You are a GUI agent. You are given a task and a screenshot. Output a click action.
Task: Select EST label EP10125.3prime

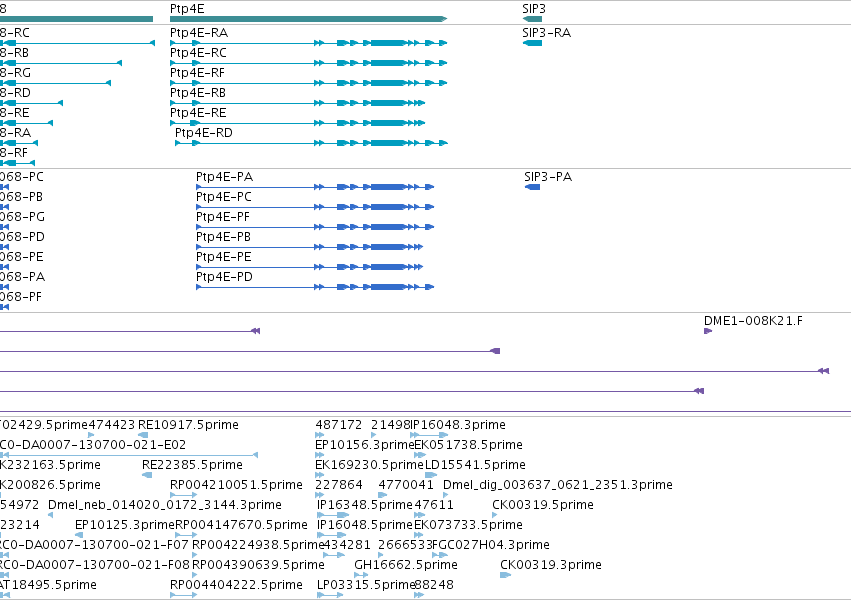pyautogui.click(x=125, y=525)
